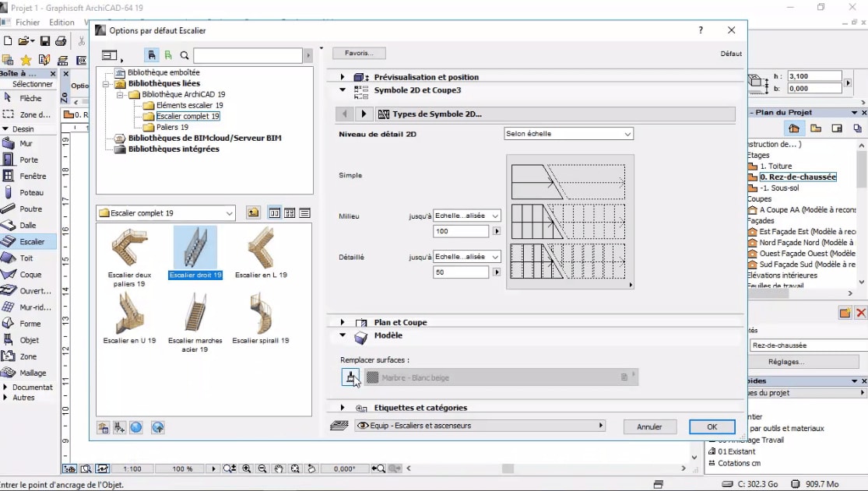Collapse Bibliothèques liées tree node
868x491 pixels.
tap(106, 83)
